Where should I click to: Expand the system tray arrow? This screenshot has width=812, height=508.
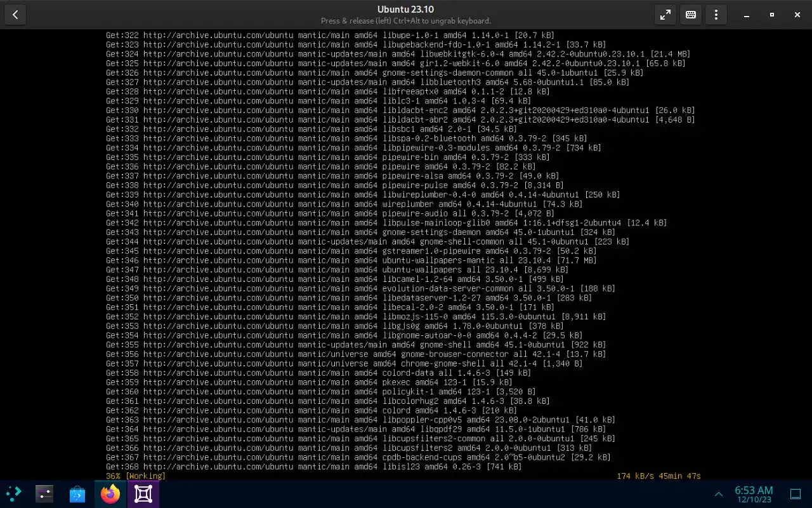click(x=719, y=494)
